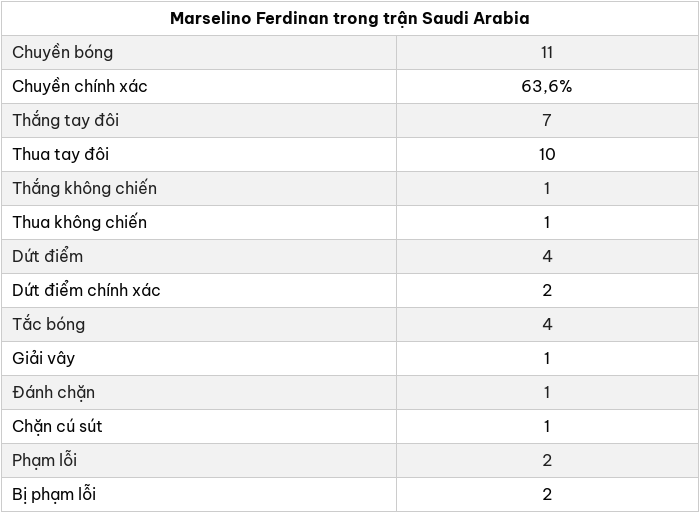
Task: Click the Chặn cú sút label
Action: (57, 426)
